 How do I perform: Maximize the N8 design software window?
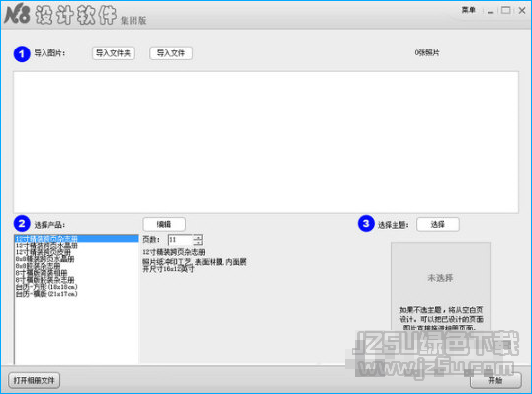(x=506, y=11)
